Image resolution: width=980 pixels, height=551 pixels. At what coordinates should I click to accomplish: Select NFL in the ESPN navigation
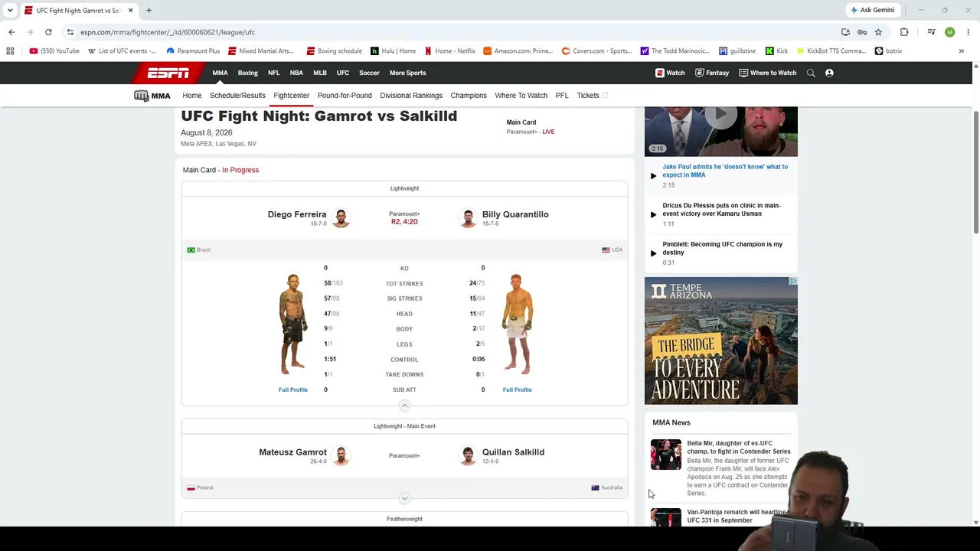[273, 73]
